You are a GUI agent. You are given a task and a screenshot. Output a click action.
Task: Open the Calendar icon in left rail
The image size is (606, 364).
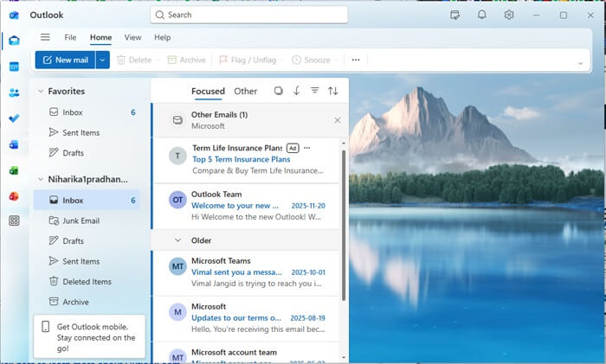click(x=14, y=67)
